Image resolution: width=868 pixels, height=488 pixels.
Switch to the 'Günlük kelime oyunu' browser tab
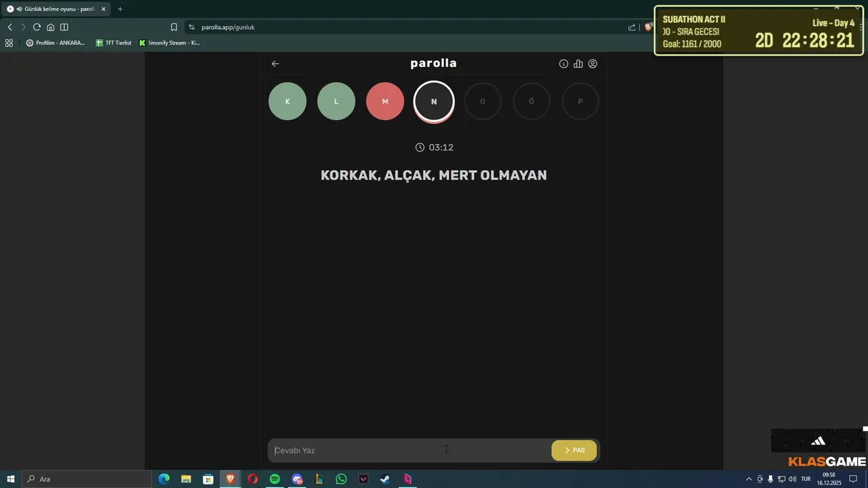(57, 9)
